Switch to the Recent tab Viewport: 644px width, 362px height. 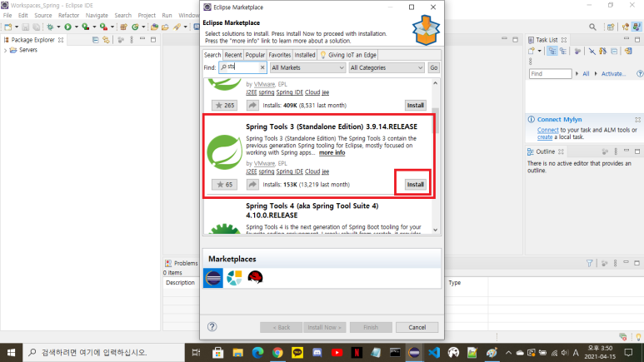click(x=233, y=55)
